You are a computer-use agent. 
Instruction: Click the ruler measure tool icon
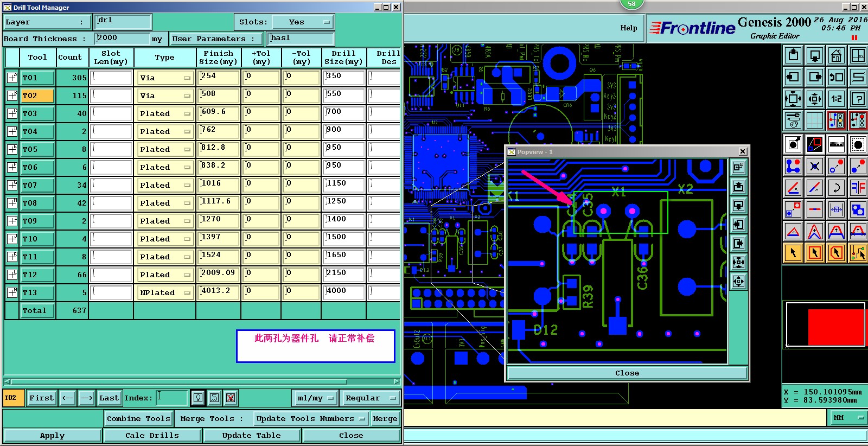coord(837,144)
